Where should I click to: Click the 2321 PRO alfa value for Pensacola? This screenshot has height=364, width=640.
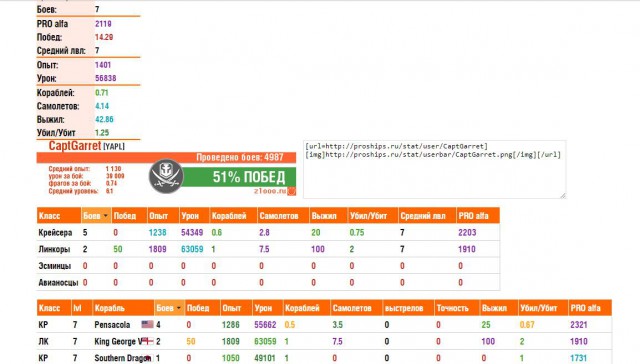[x=579, y=325]
